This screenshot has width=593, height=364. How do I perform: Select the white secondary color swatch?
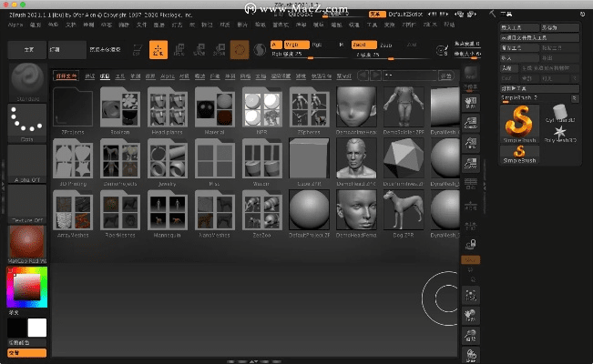click(36, 328)
